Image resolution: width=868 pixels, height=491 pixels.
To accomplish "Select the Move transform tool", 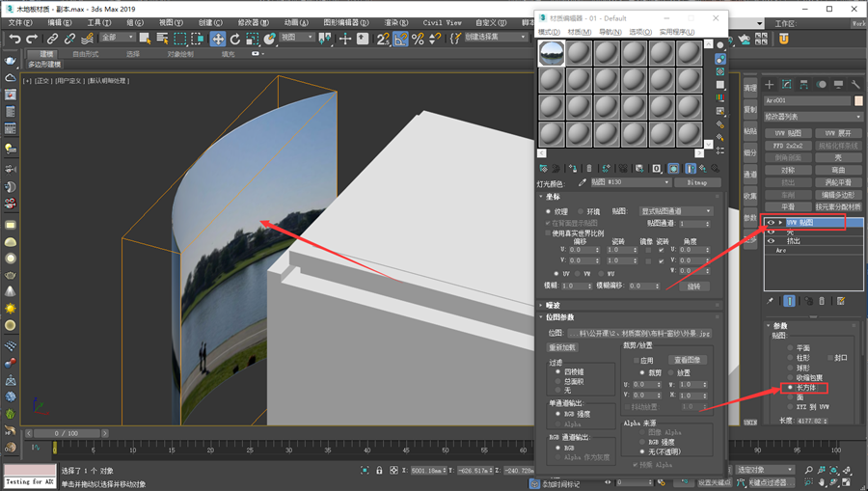I will coord(218,39).
